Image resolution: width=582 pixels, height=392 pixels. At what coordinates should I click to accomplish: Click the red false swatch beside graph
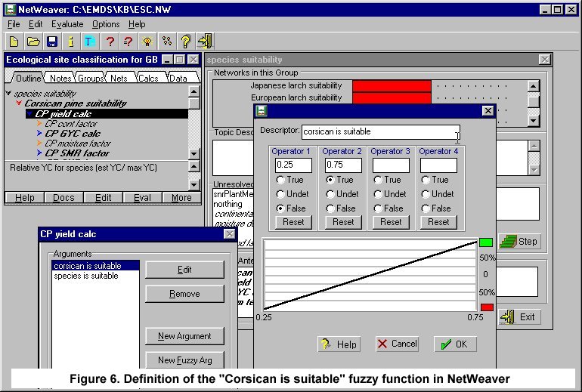[x=487, y=307]
